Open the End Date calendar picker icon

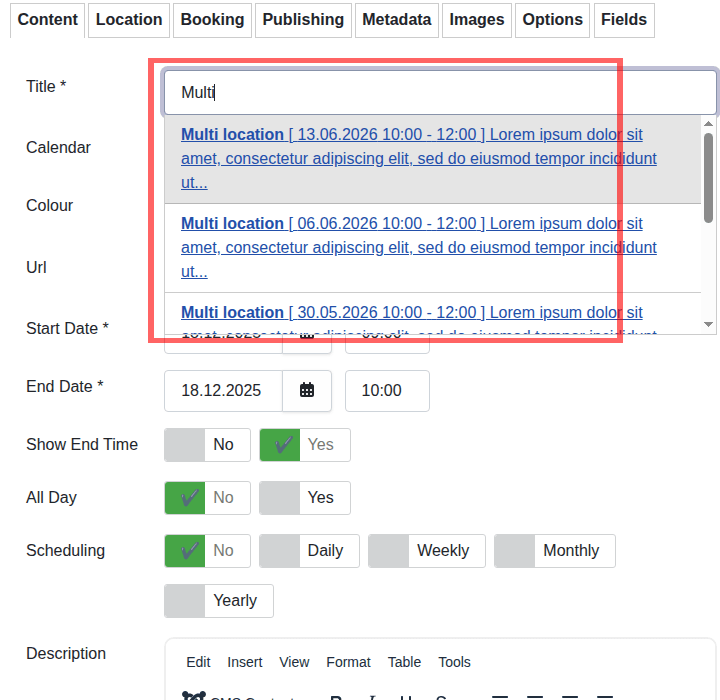pos(307,391)
